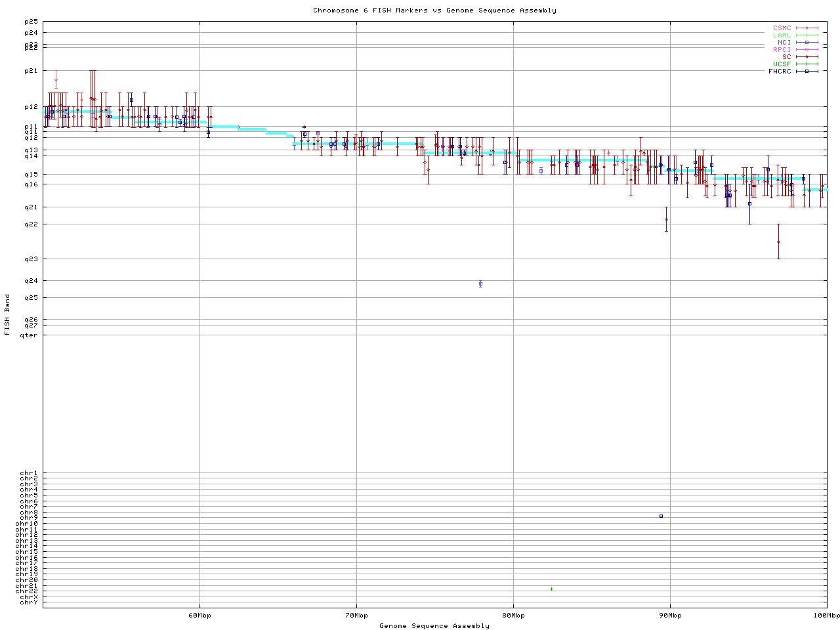Click the SC legend label
This screenshot has width=840, height=630.
(786, 57)
